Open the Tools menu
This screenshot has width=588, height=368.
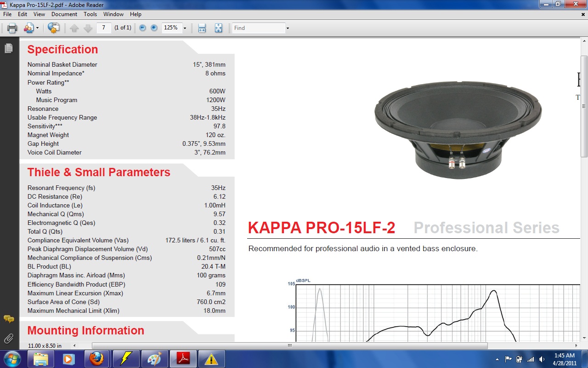pos(90,14)
